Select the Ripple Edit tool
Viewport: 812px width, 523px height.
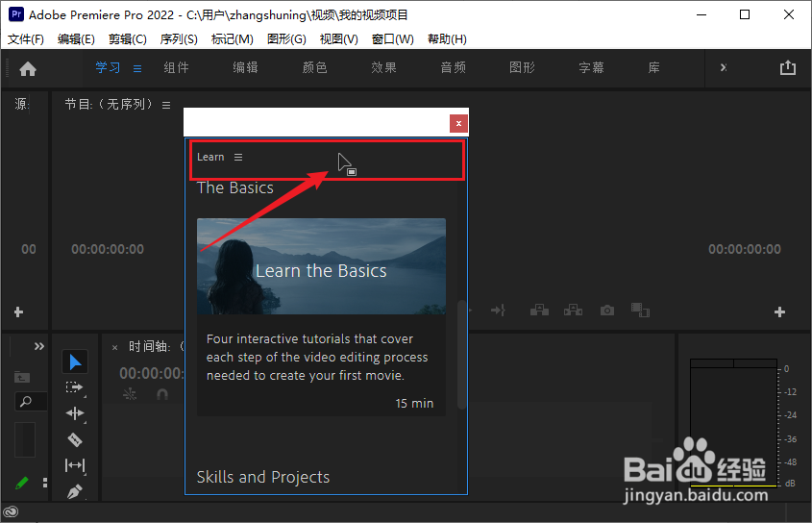coord(75,413)
